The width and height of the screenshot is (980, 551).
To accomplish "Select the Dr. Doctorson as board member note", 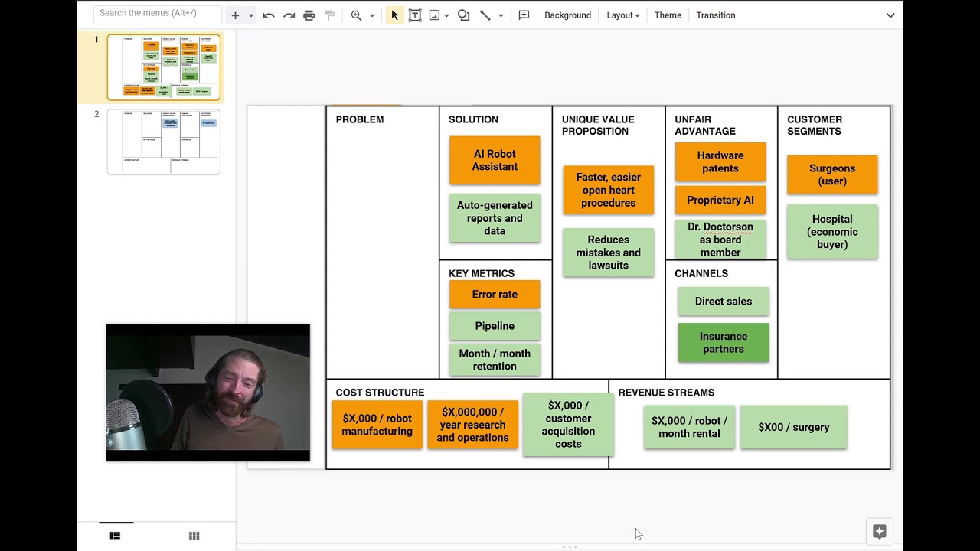I will pyautogui.click(x=720, y=240).
